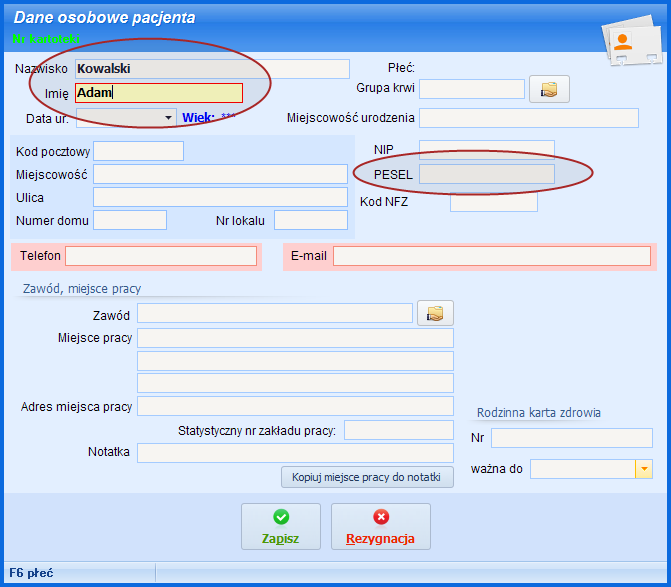
Task: Click the Kod NFZ input box
Action: click(493, 202)
